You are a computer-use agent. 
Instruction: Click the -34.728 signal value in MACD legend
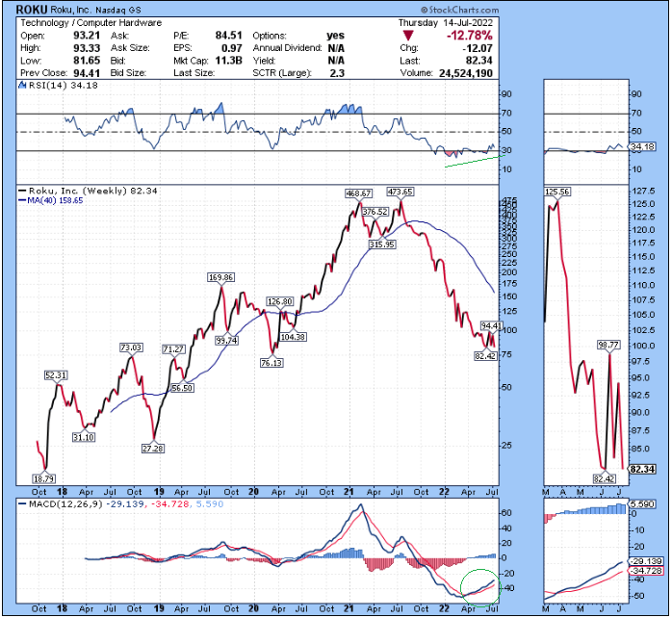[169, 504]
